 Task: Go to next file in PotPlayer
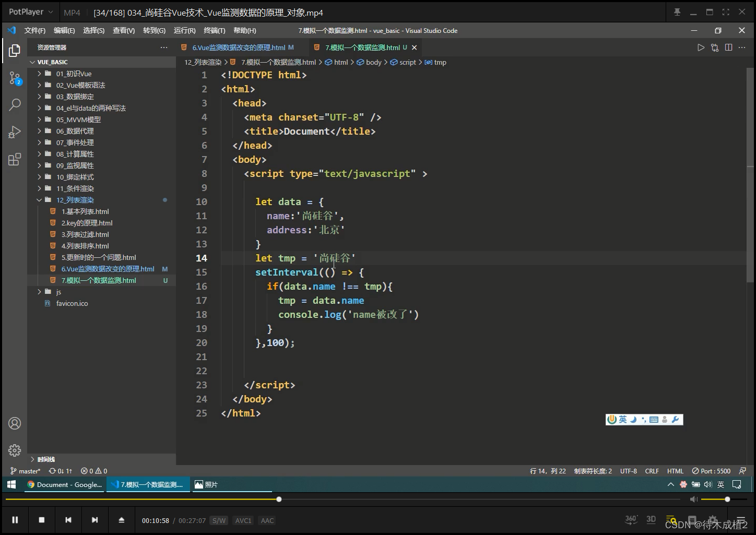[95, 520]
